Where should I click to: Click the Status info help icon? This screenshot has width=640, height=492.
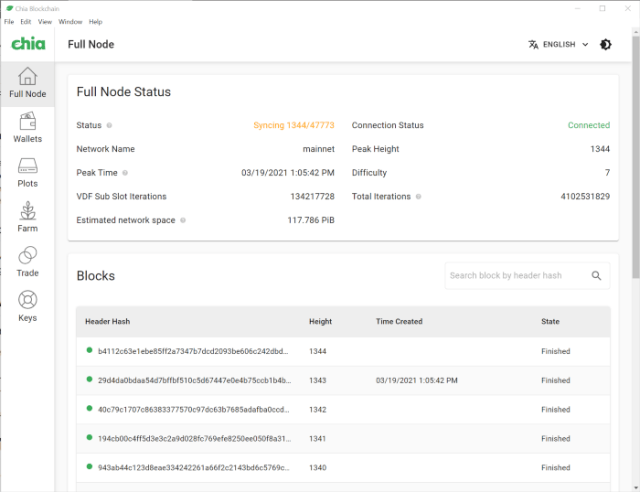(x=109, y=126)
